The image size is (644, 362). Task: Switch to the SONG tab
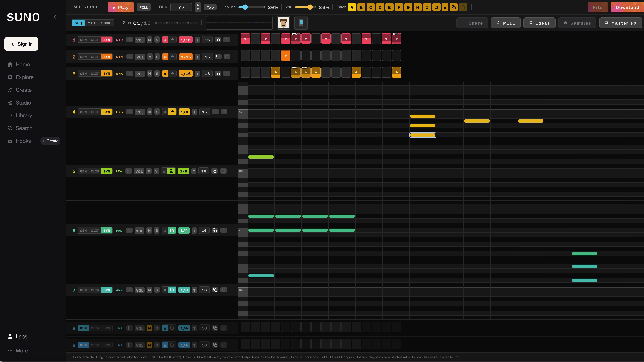(x=106, y=23)
